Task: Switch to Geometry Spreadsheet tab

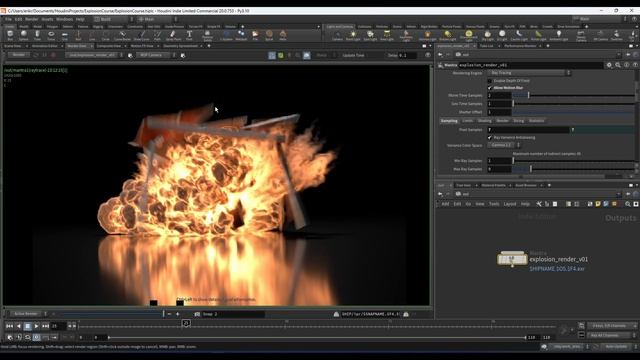Action: 180,46
